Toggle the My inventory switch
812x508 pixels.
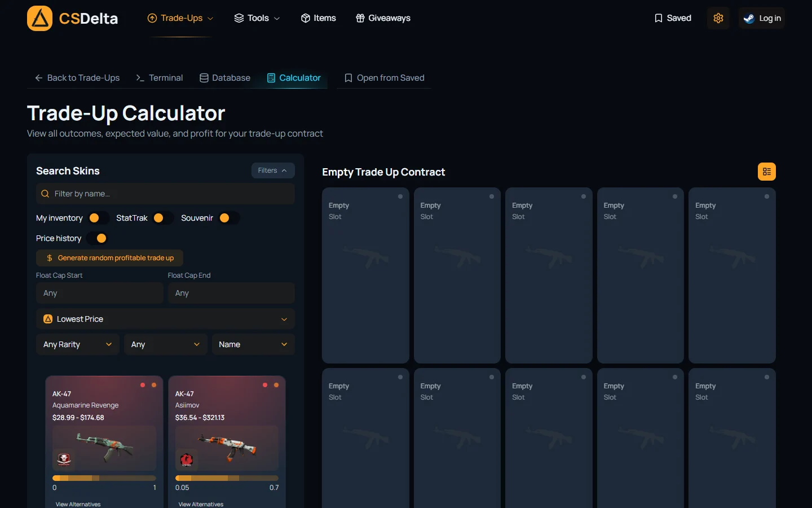[99, 218]
